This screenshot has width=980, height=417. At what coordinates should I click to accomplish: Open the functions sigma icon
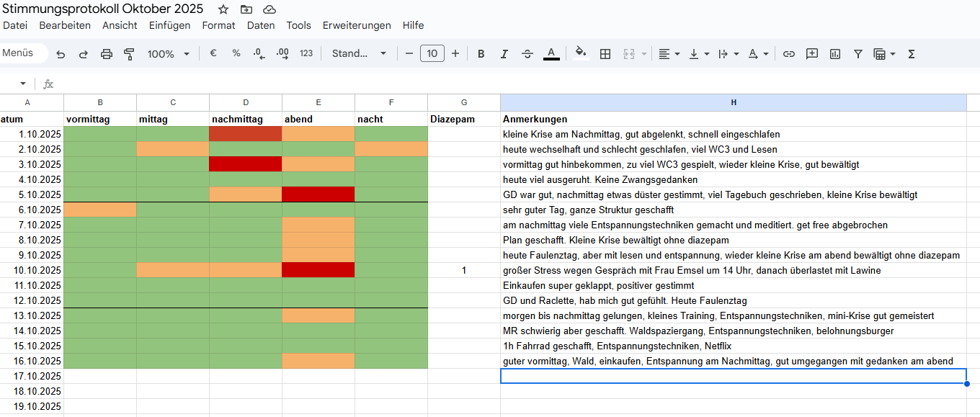911,54
